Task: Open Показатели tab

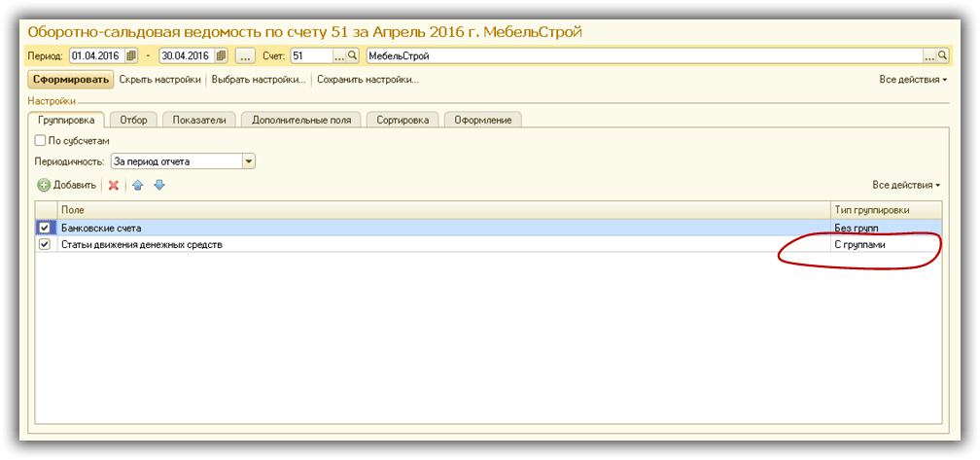Action: [199, 120]
